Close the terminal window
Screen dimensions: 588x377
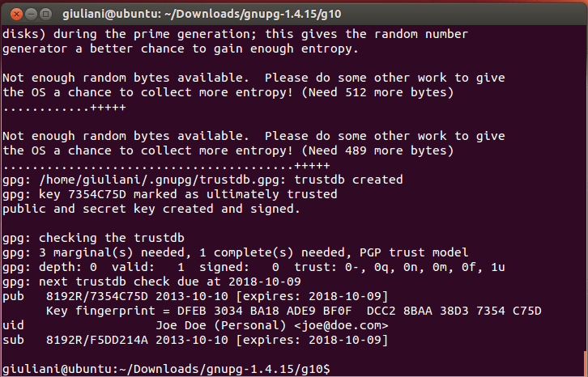pyautogui.click(x=16, y=15)
